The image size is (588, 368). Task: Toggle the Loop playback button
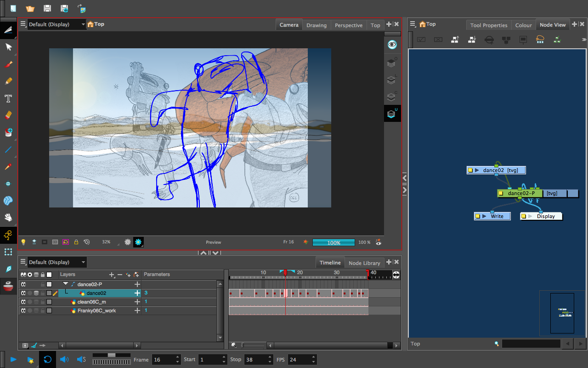click(x=47, y=359)
